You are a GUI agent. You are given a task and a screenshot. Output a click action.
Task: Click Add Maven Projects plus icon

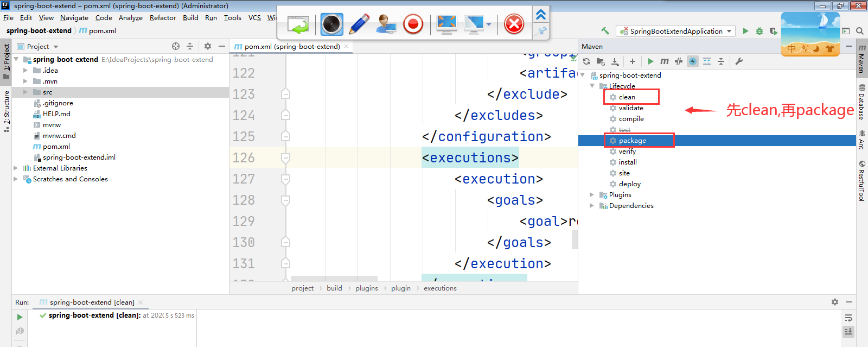click(632, 61)
